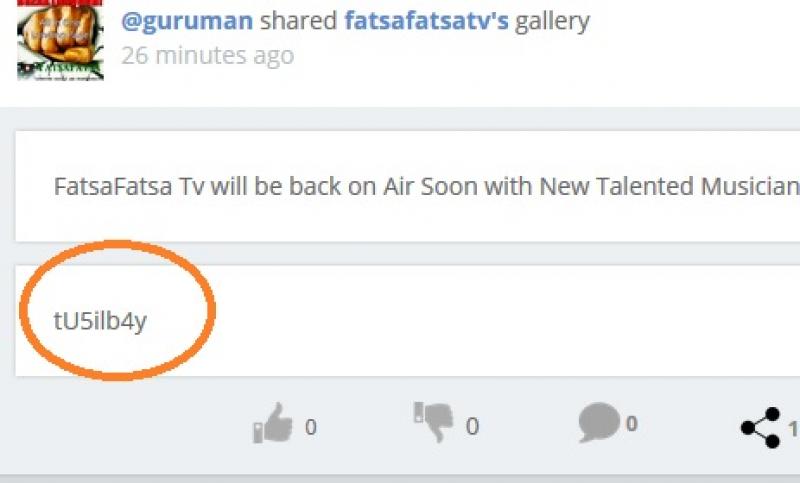Click the share icon with three dots

coord(761,427)
